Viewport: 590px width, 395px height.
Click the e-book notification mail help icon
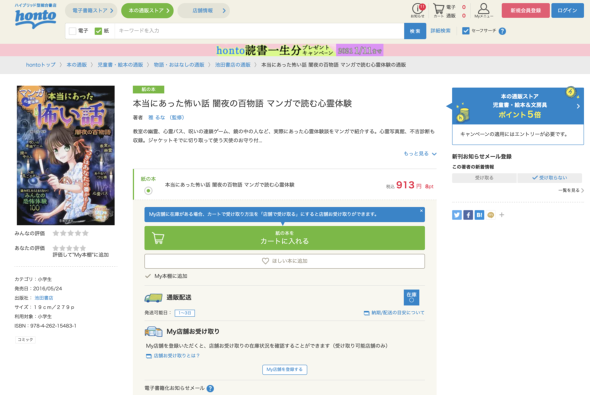pos(210,388)
